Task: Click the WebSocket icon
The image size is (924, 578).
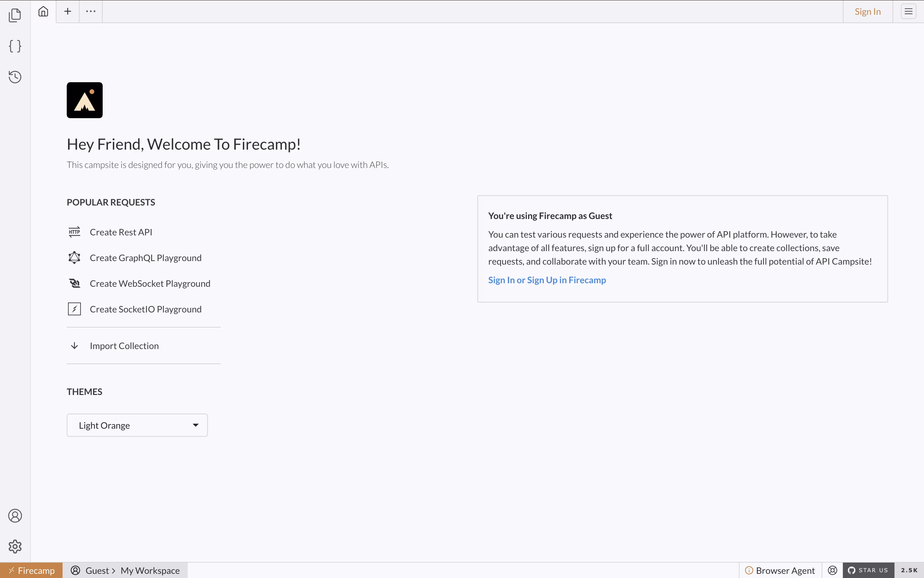Action: (x=74, y=283)
